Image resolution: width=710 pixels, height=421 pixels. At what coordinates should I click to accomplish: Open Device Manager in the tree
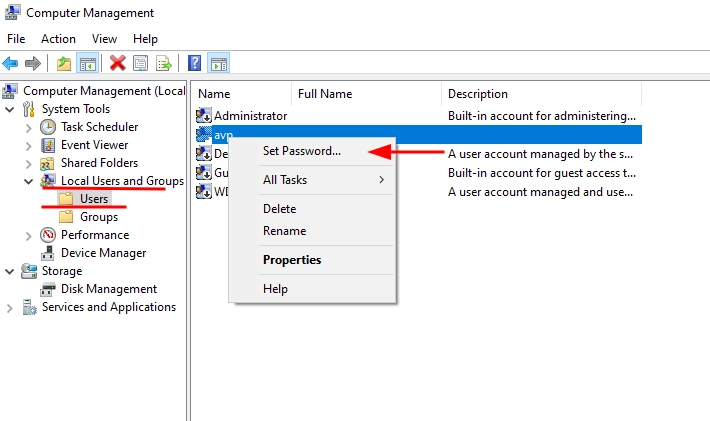pyautogui.click(x=103, y=253)
